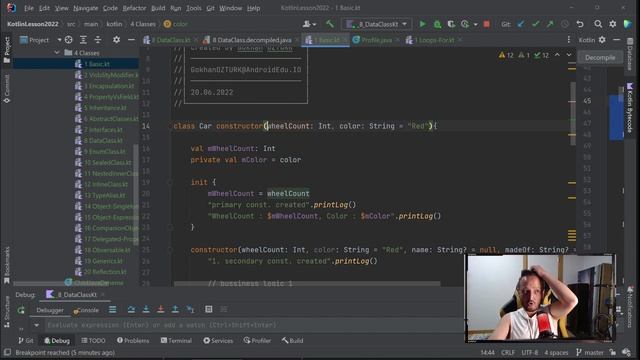Show threads list icon in debugger toolbar
The width and height of the screenshot is (640, 360).
[x=112, y=310]
